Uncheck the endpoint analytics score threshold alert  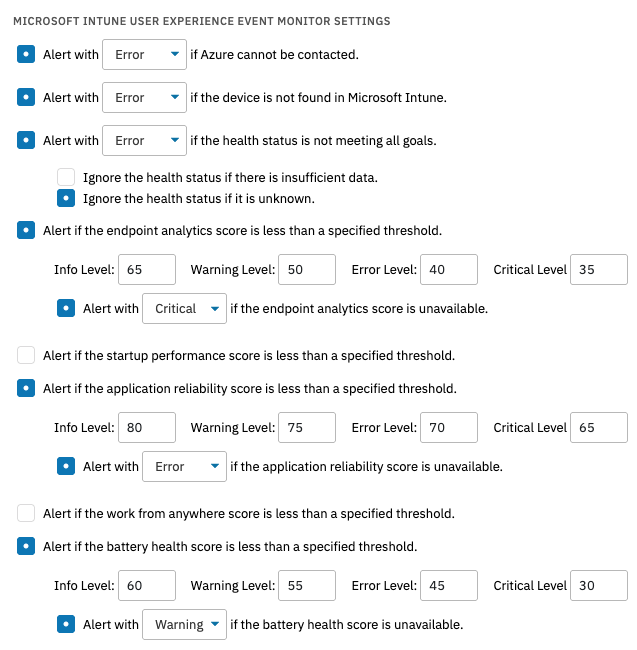(26, 230)
